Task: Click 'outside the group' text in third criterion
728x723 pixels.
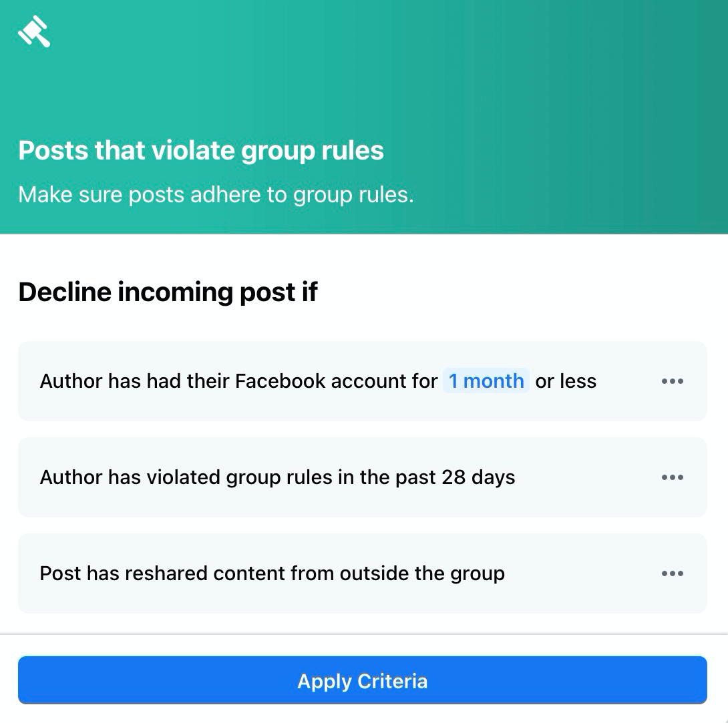Action: point(422,573)
